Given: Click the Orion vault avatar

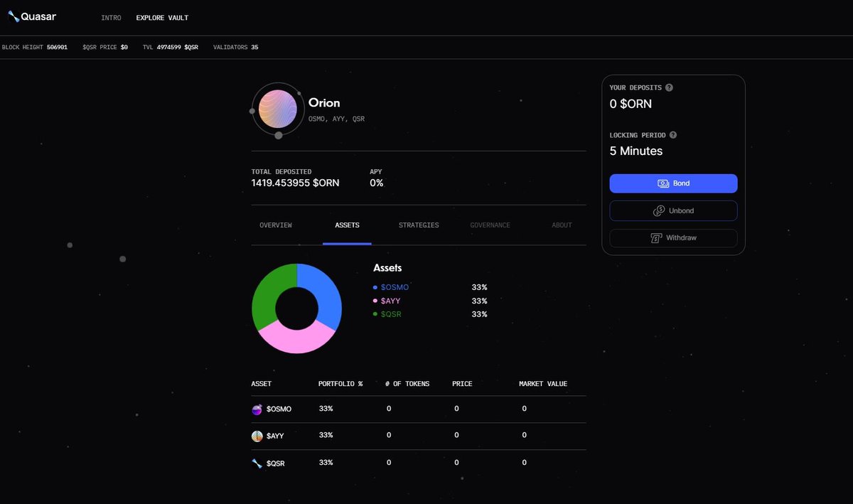Looking at the screenshot, I should point(278,110).
